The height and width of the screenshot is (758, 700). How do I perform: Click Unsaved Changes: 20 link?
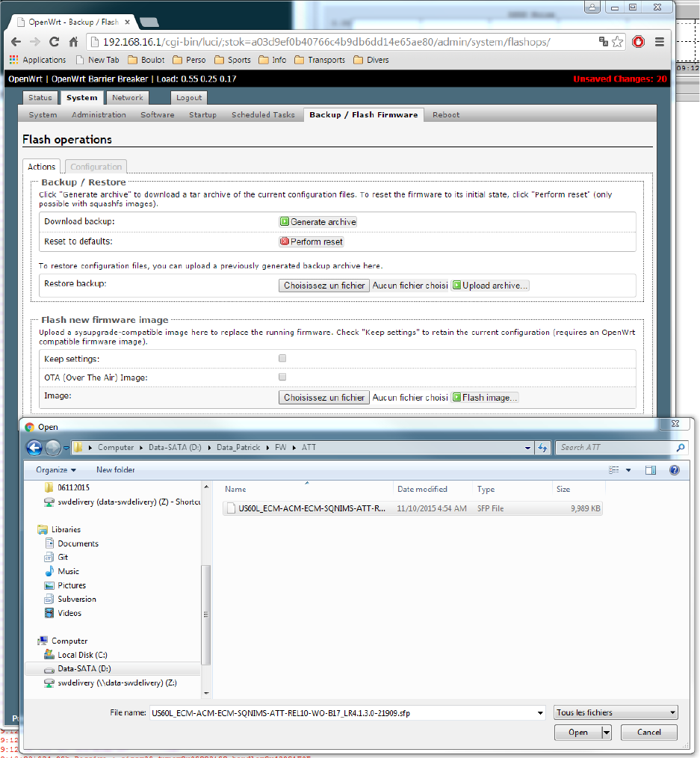(x=620, y=78)
